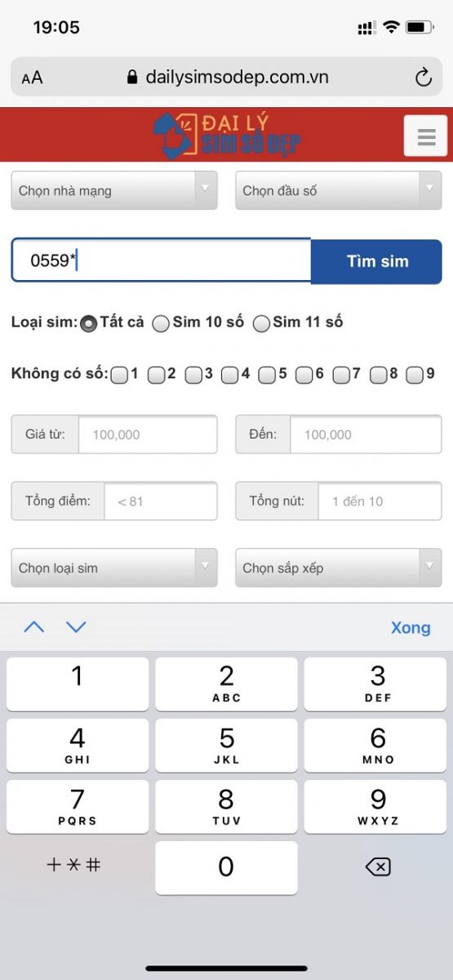The width and height of the screenshot is (453, 980).
Task: Select the Sim 10 số radio button
Action: coord(161,323)
